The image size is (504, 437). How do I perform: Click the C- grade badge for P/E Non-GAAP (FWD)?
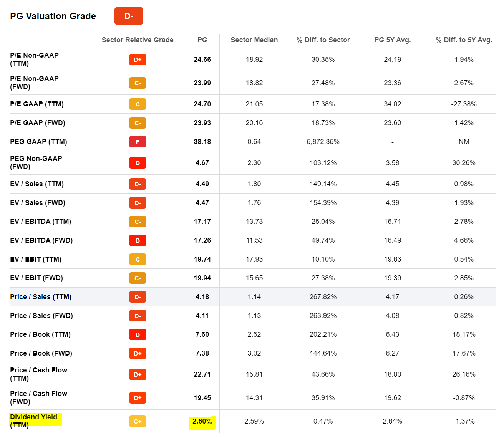pyautogui.click(x=138, y=83)
